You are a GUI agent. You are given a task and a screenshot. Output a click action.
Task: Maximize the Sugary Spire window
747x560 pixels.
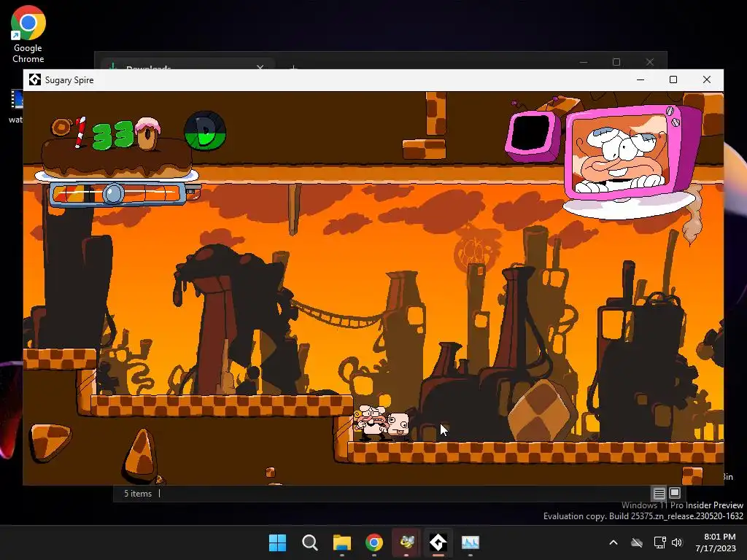(x=673, y=79)
